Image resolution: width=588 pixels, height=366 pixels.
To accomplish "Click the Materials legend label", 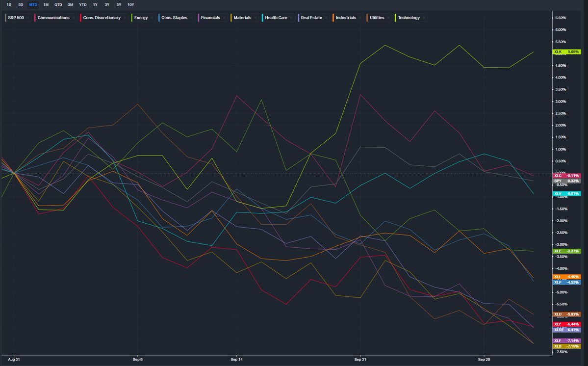I will coord(242,18).
